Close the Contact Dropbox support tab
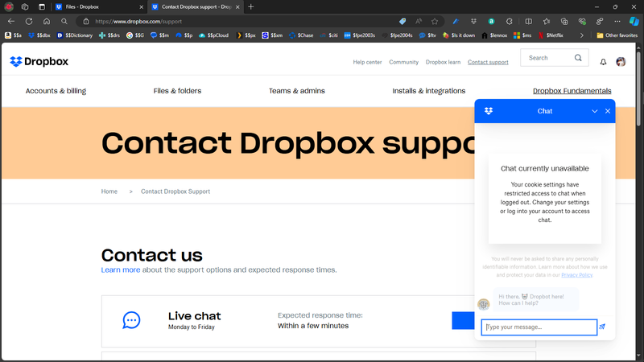Screen dimensions: 644x362 pos(237,7)
